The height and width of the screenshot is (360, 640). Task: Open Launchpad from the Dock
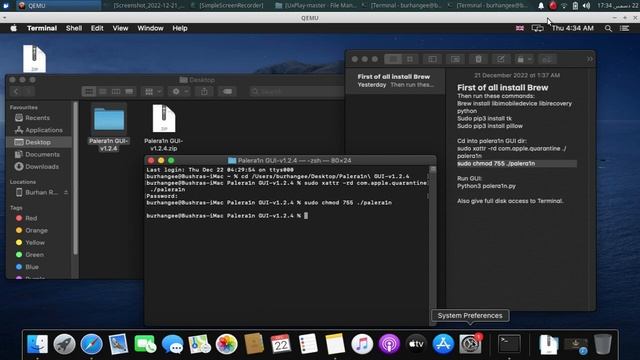(x=64, y=344)
